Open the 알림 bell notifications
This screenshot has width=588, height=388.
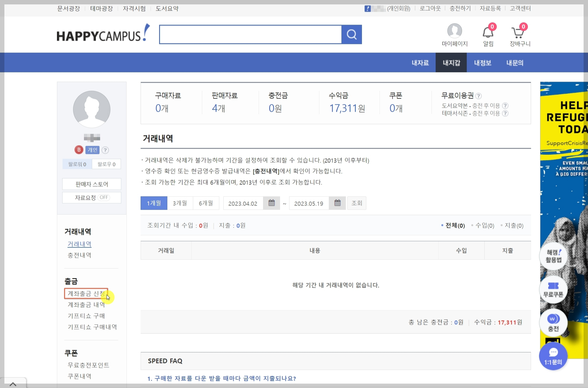[x=488, y=32]
